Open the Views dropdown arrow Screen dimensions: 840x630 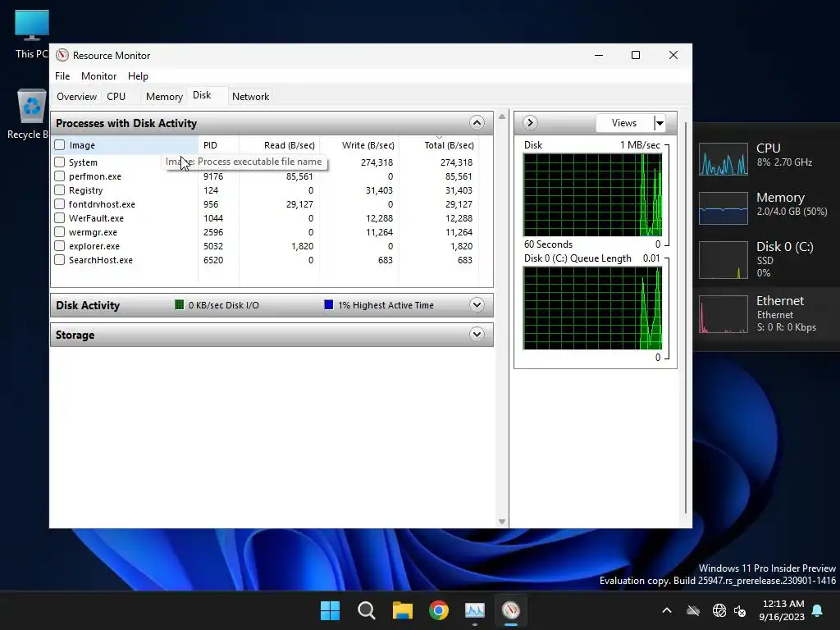click(x=660, y=123)
